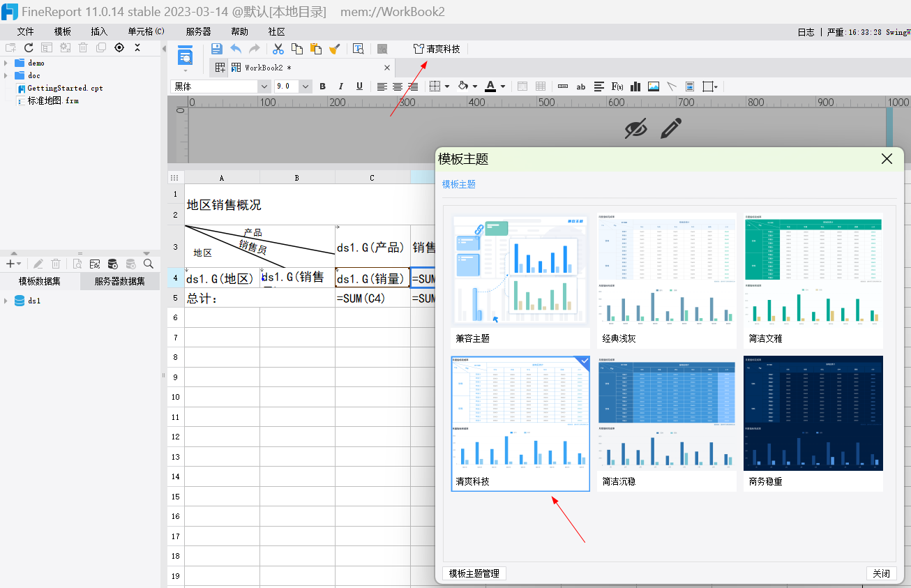911x588 pixels.
Task: Close the WorkBook2 tab with its X
Action: [387, 68]
